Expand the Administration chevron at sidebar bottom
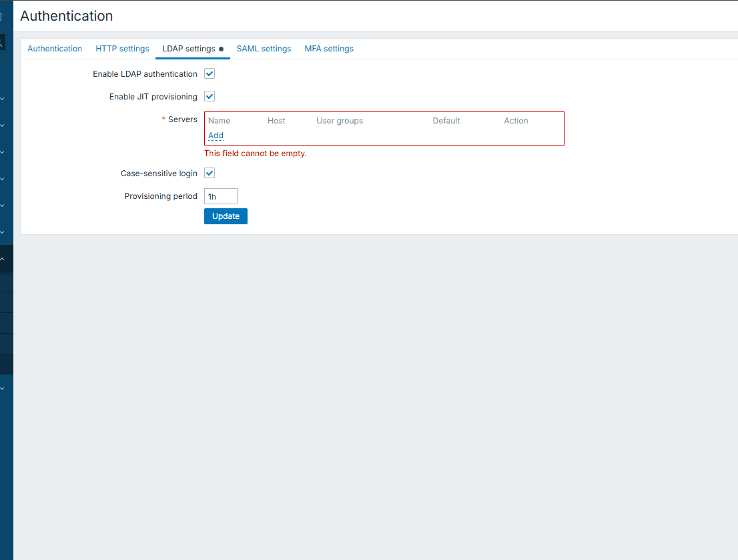Screen dimensions: 738x560 [x=3, y=388]
